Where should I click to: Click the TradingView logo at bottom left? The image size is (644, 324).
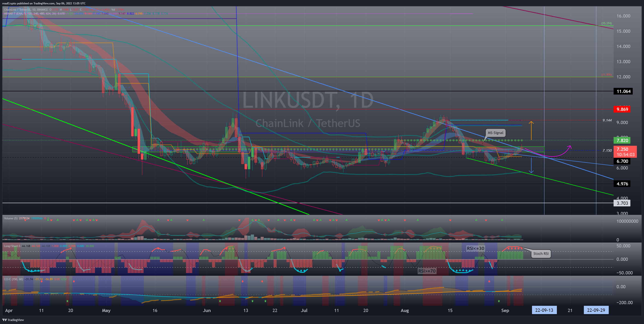13,320
